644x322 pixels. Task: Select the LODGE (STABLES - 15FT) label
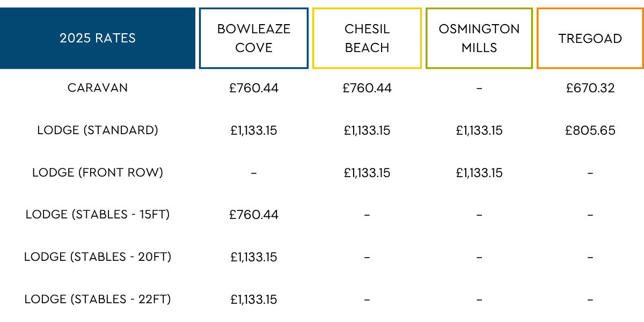pos(98,215)
